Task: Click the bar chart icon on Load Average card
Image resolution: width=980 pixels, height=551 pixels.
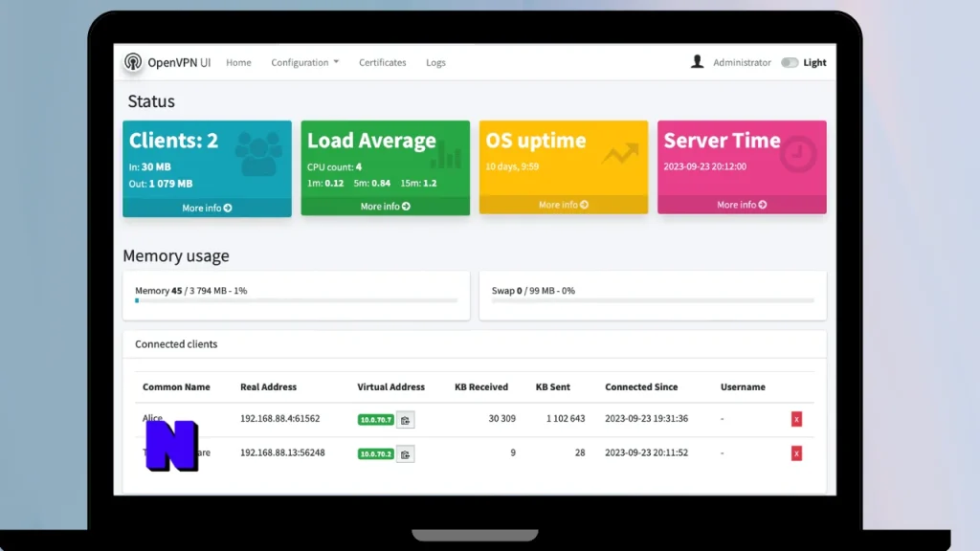Action: [446, 154]
